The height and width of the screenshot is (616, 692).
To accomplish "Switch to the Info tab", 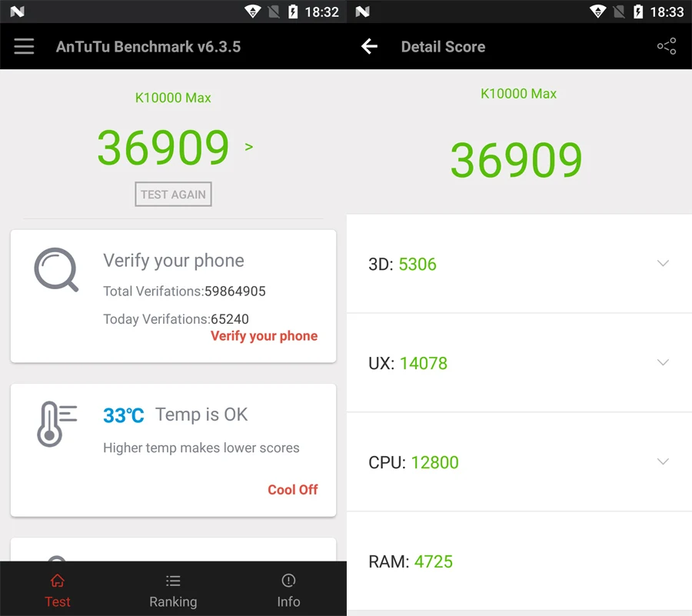I will click(288, 590).
